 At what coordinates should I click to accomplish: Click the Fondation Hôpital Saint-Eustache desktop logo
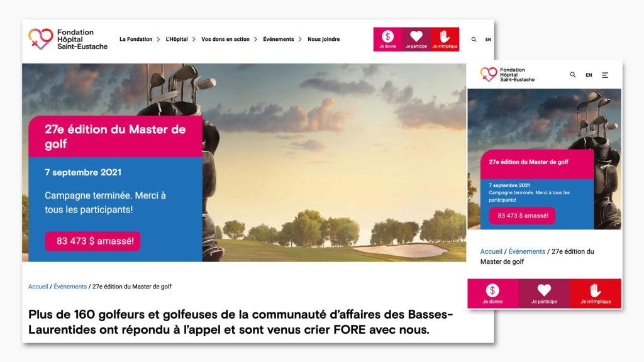68,40
